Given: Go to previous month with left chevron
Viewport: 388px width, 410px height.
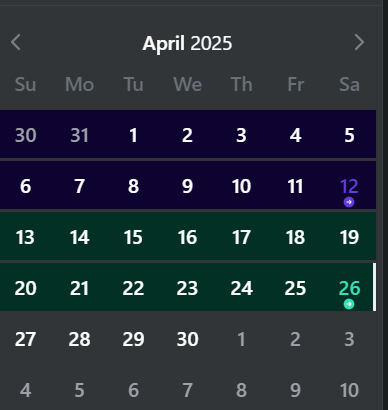Looking at the screenshot, I should pos(16,42).
